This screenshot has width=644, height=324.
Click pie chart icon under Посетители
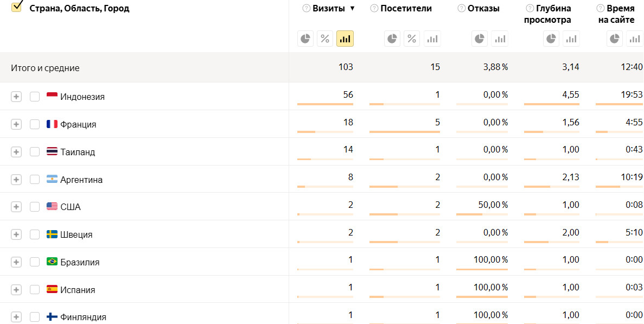click(x=392, y=39)
